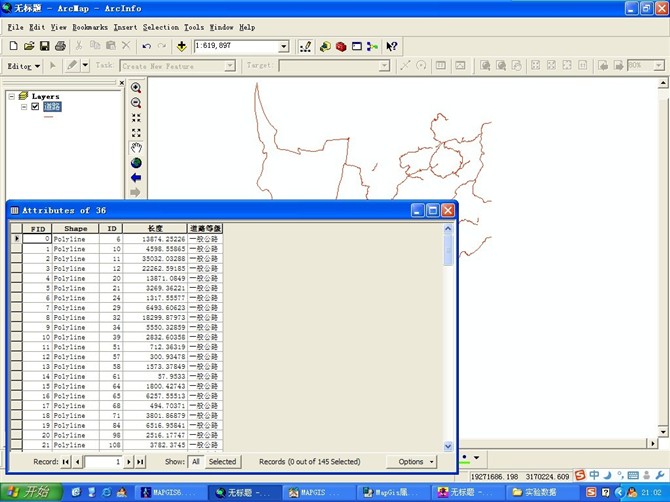670x502 pixels.
Task: Open the ArcToolbox red toolbox icon
Action: pyautogui.click(x=341, y=46)
